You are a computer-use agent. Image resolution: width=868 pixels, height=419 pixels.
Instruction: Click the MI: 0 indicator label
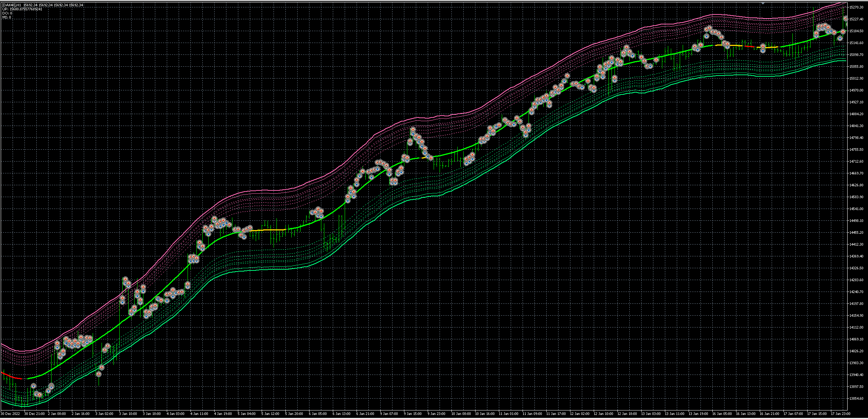tap(7, 17)
